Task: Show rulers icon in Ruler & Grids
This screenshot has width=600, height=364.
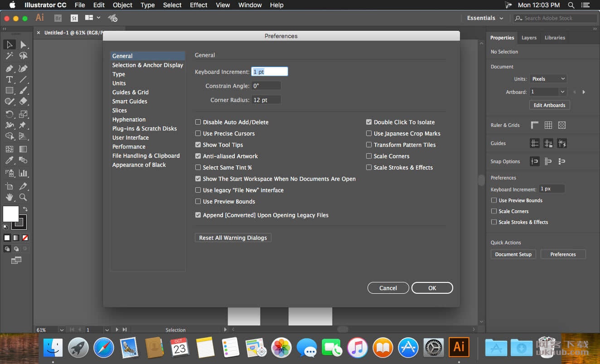Action: pos(535,125)
